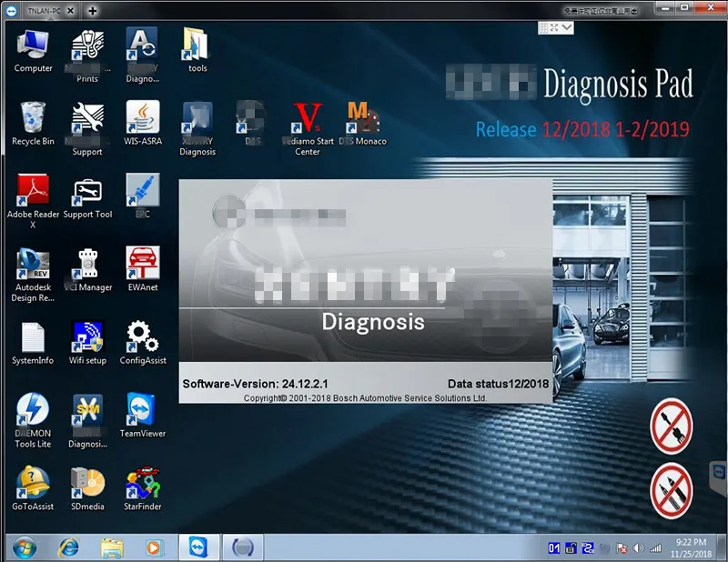Launch StarFinder
The image size is (728, 562).
click(x=142, y=482)
